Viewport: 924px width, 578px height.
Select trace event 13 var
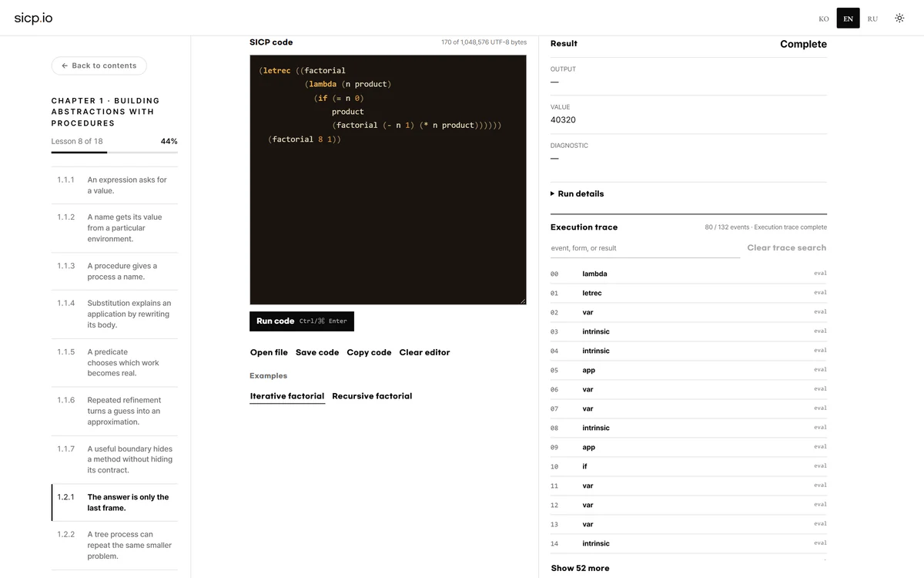click(688, 524)
